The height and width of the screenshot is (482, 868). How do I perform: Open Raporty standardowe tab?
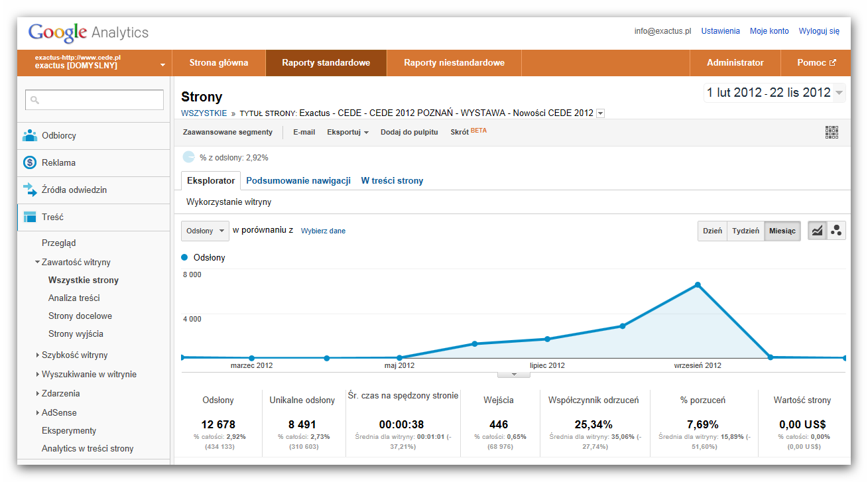pos(326,63)
